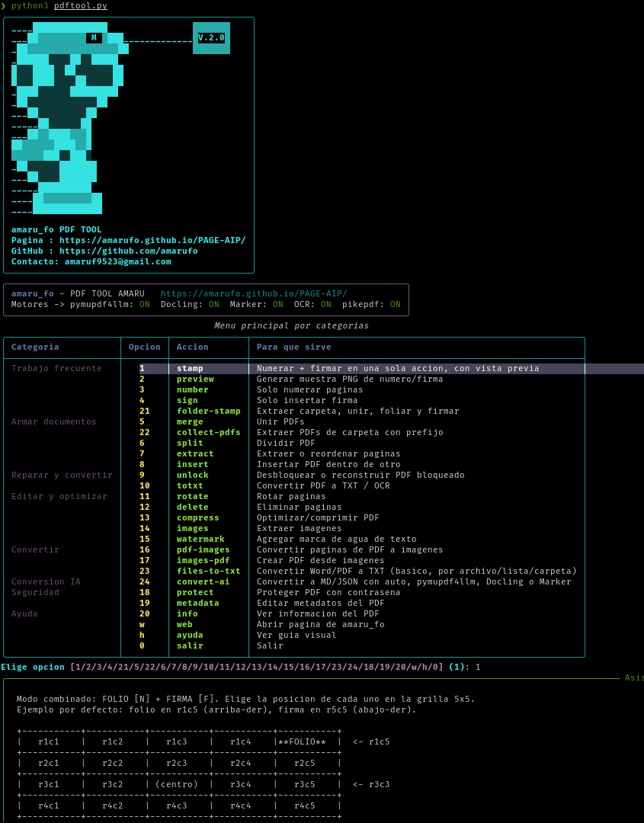644x823 pixels.
Task: Click the contact email amaruf9523@gmail.com
Action: [x=117, y=261]
